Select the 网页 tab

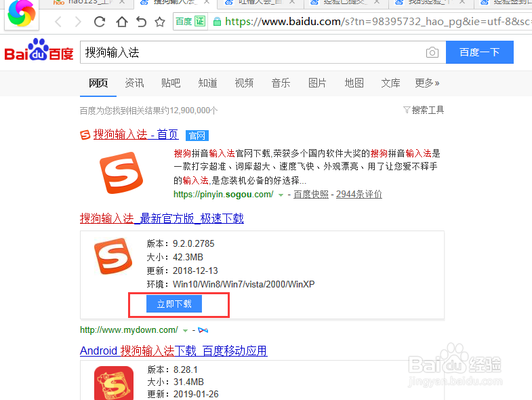[x=98, y=83]
